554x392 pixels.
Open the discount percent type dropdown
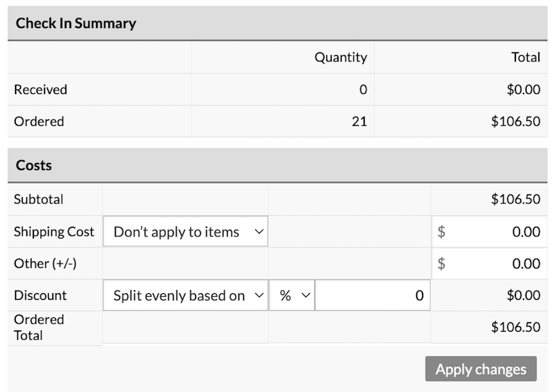pyautogui.click(x=292, y=296)
